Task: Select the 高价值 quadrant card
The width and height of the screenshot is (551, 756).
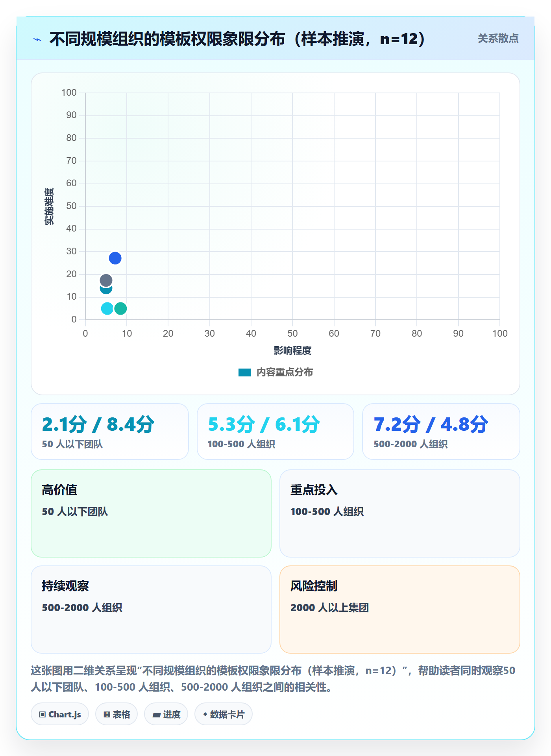Action: point(151,513)
